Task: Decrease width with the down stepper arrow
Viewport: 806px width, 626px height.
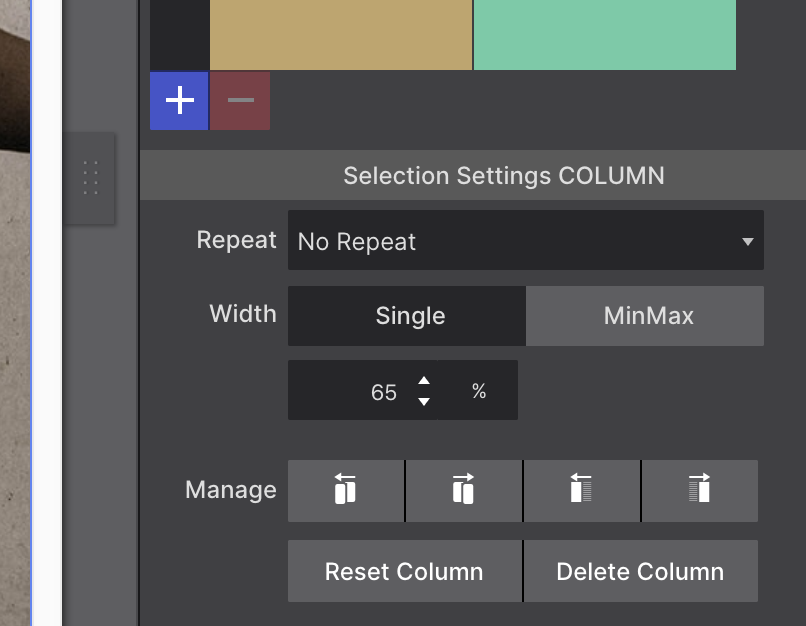Action: (424, 401)
